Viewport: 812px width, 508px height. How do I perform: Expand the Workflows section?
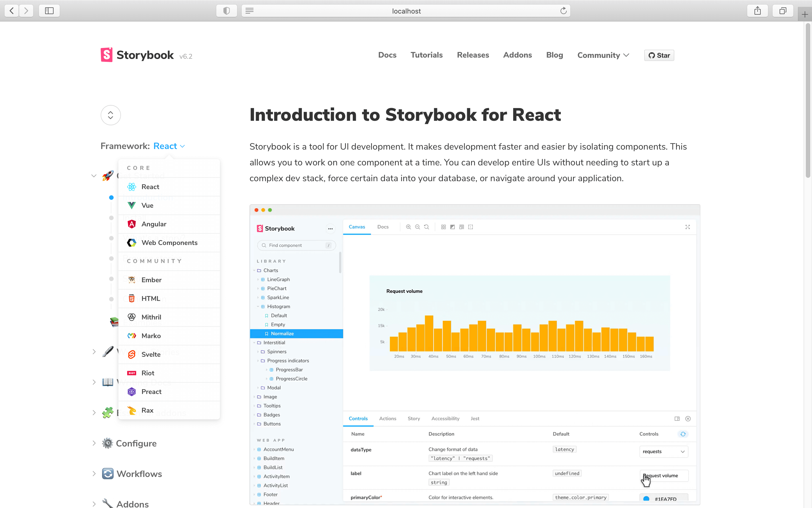click(x=94, y=474)
